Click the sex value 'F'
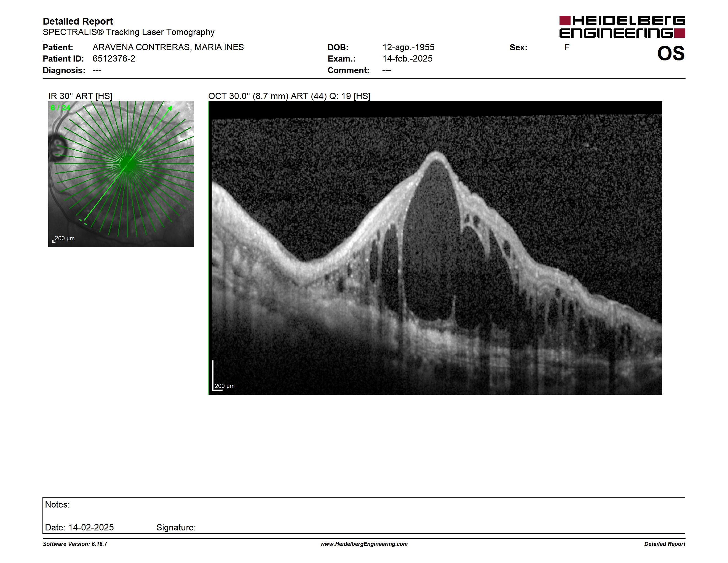This screenshot has width=728, height=563. click(567, 47)
